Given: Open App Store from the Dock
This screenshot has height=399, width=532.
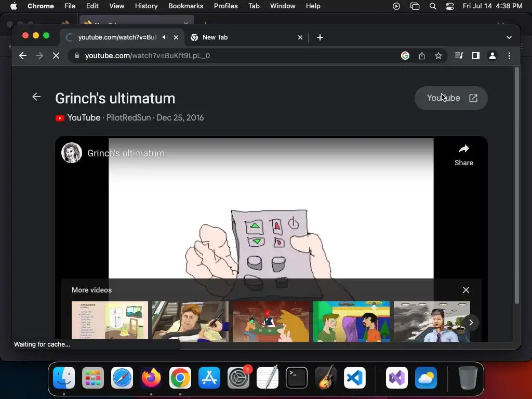Looking at the screenshot, I should coord(209,378).
